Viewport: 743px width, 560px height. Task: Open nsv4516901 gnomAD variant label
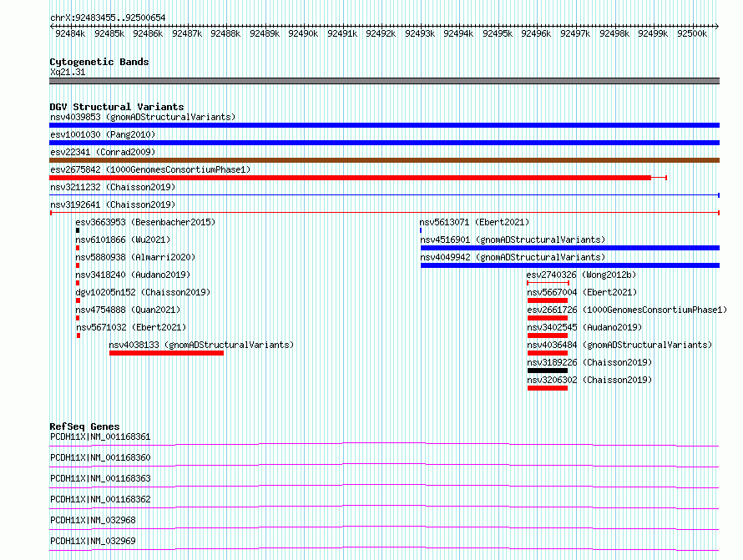click(x=513, y=240)
